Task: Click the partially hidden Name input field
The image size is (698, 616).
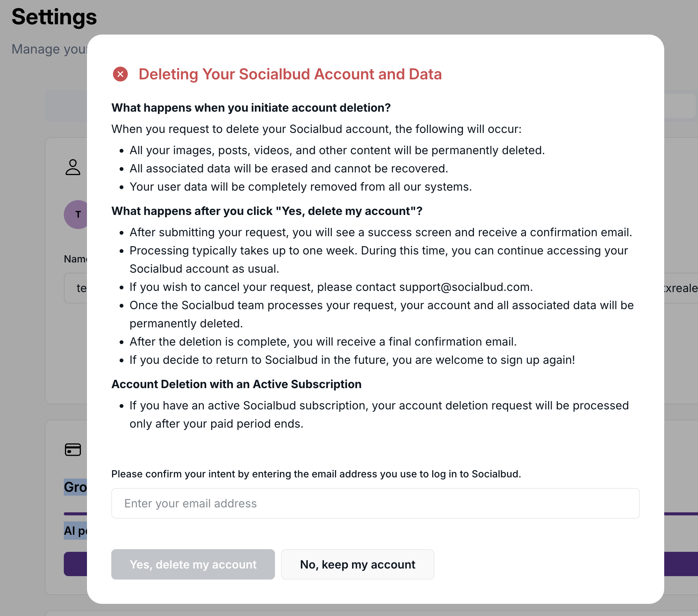Action: tap(76, 288)
